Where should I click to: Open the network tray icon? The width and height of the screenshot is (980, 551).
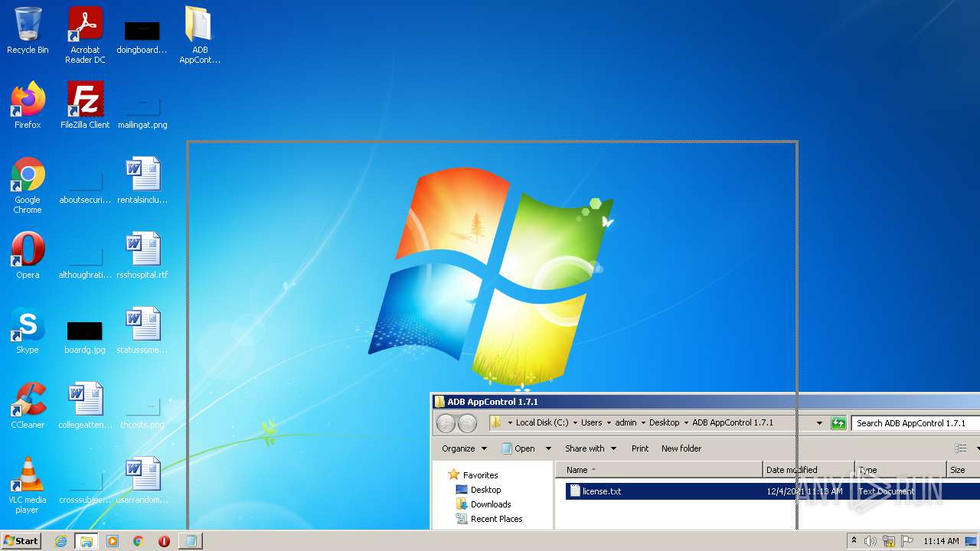pos(889,541)
